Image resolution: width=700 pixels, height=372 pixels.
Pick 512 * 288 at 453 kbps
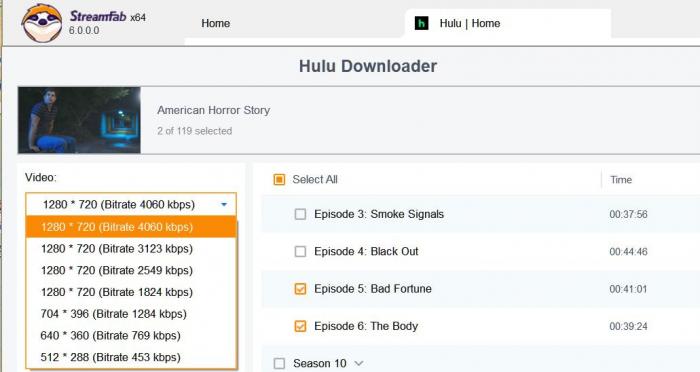click(131, 357)
